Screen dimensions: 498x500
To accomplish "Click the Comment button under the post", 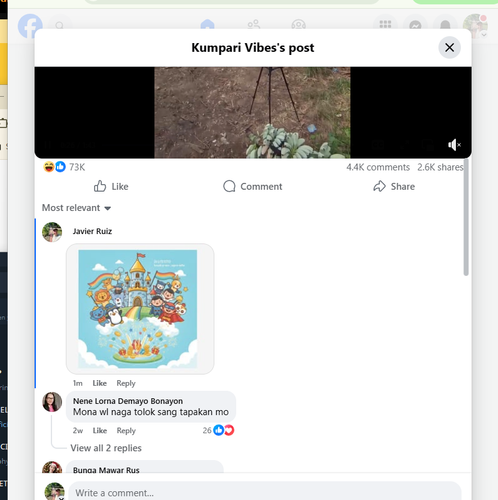I will (x=253, y=186).
